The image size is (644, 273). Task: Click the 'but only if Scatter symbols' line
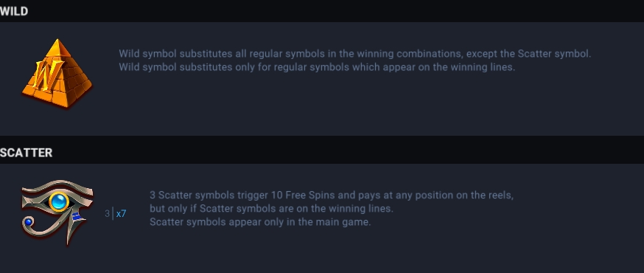[271, 209]
